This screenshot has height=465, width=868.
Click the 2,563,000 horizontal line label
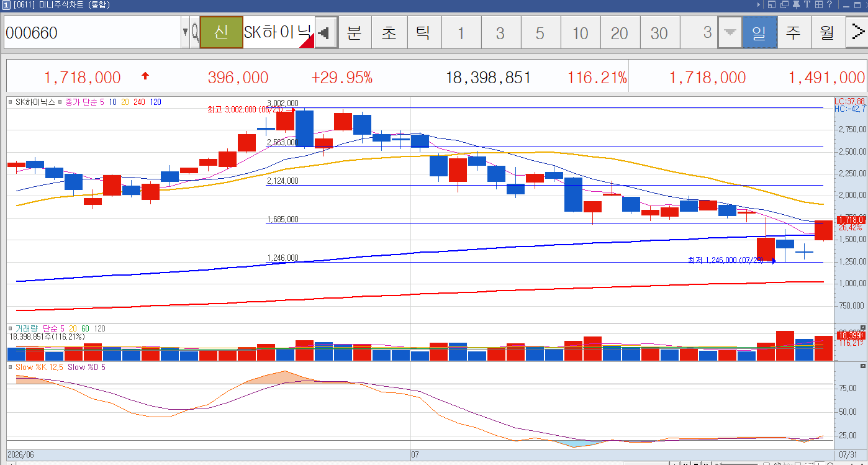283,142
